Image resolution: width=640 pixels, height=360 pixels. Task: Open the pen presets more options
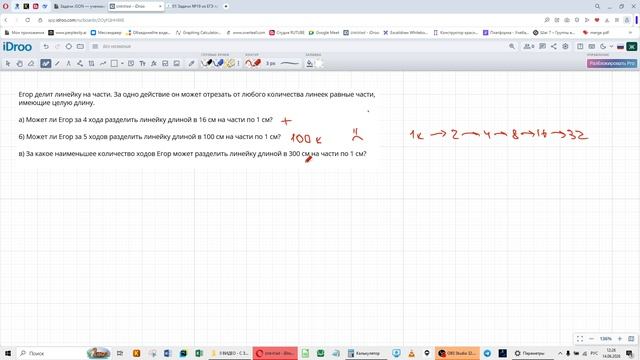coord(238,63)
